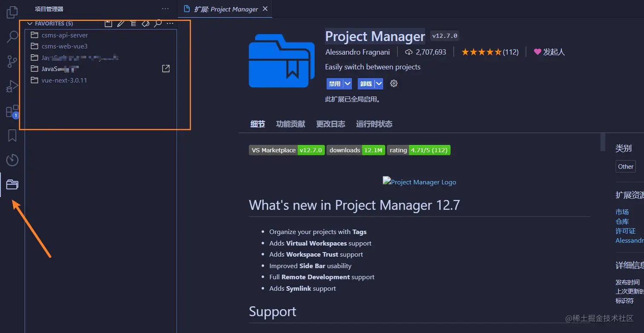The image size is (644, 333).
Task: Click the 项目管理器 panel title
Action: [x=49, y=9]
